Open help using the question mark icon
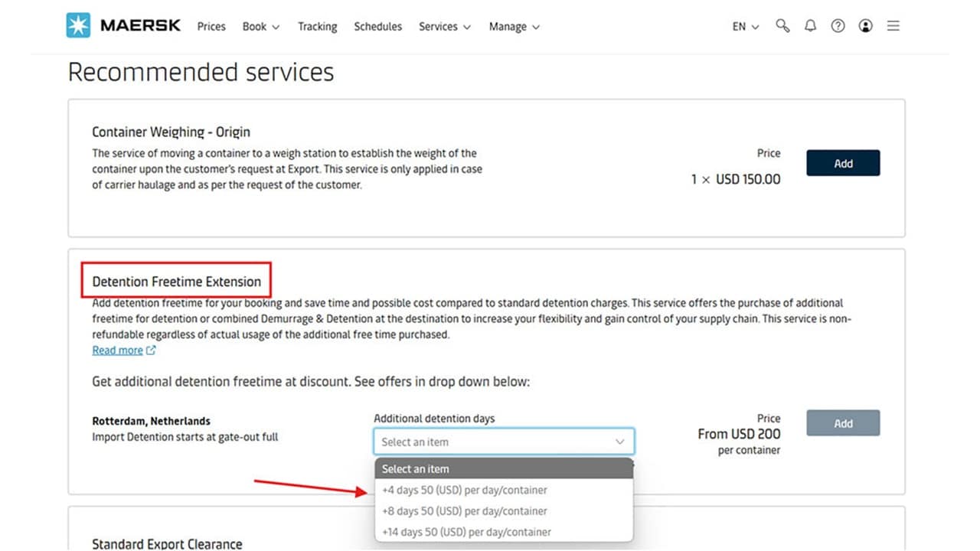The height and width of the screenshot is (551, 980). coord(838,25)
